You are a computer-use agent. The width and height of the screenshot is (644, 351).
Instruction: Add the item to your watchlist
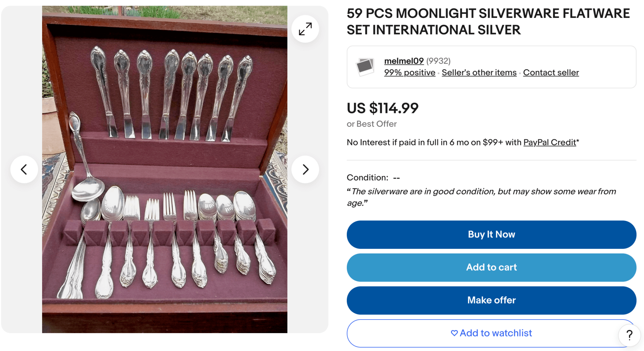click(491, 333)
